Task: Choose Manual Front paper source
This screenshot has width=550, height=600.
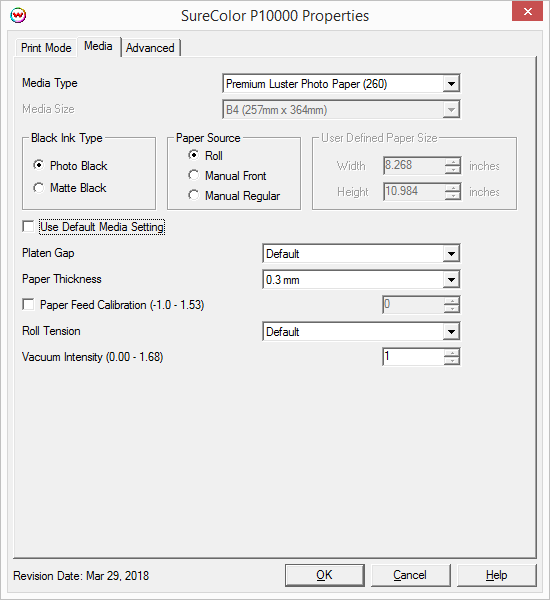Action: (194, 175)
